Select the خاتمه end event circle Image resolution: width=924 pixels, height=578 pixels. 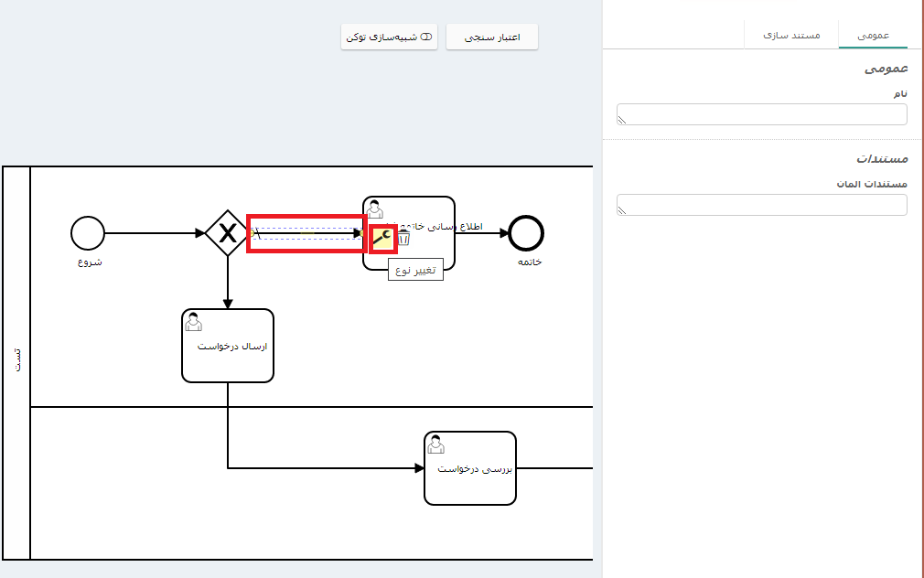[x=526, y=232]
